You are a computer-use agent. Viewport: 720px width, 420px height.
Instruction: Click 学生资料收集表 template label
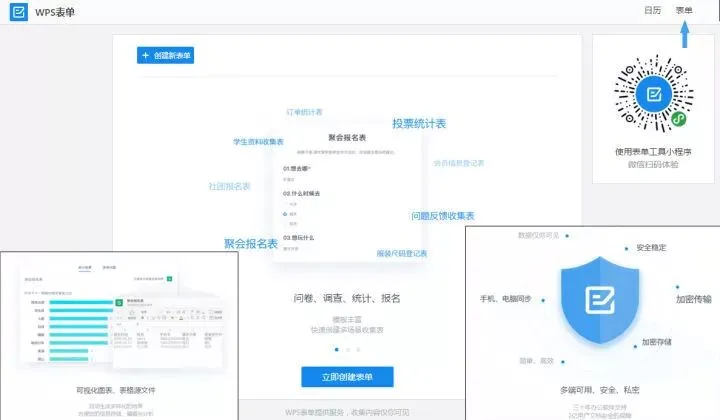click(258, 142)
